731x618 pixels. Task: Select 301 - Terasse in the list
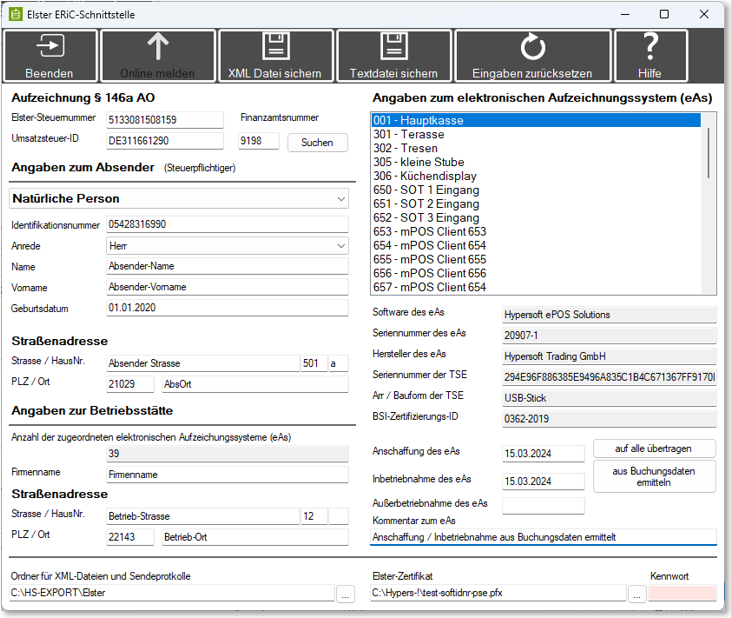[409, 134]
